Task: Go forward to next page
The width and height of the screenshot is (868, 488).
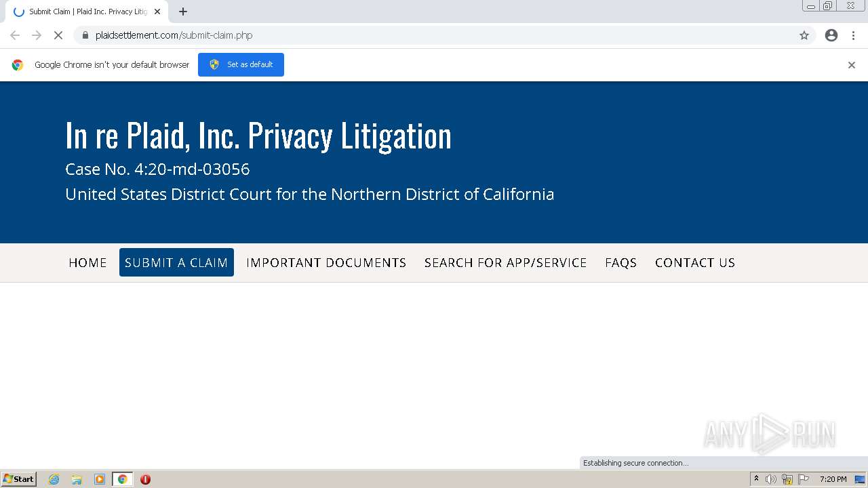Action: point(37,35)
